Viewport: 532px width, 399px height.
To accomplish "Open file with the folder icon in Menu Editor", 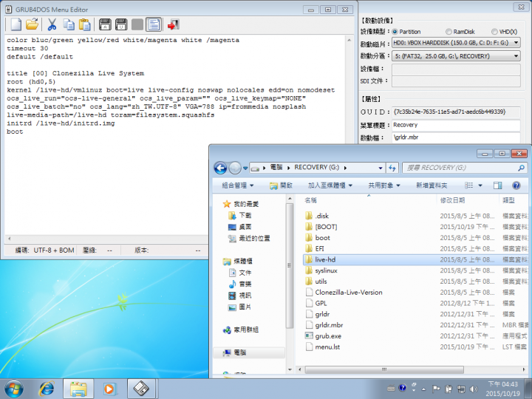I will point(32,24).
